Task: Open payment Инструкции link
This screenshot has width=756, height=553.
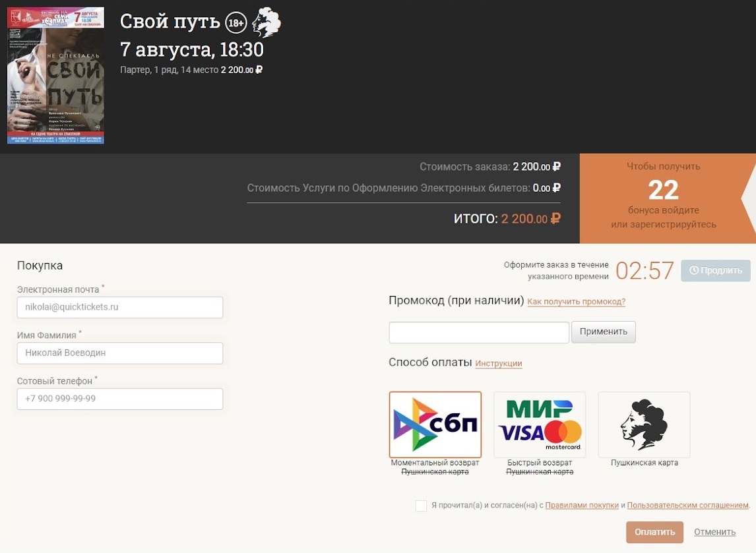Action: tap(499, 363)
